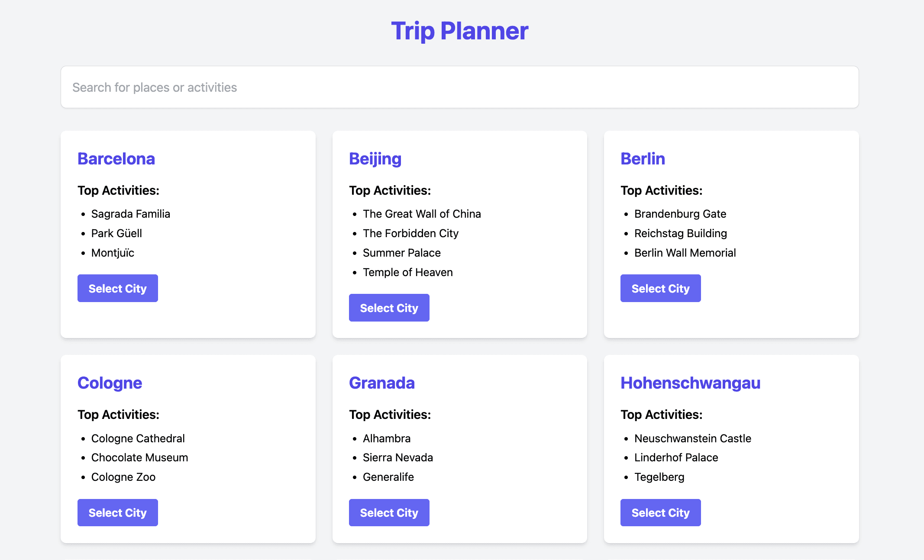
Task: Click Brandenburg Gate list item
Action: pyautogui.click(x=680, y=214)
